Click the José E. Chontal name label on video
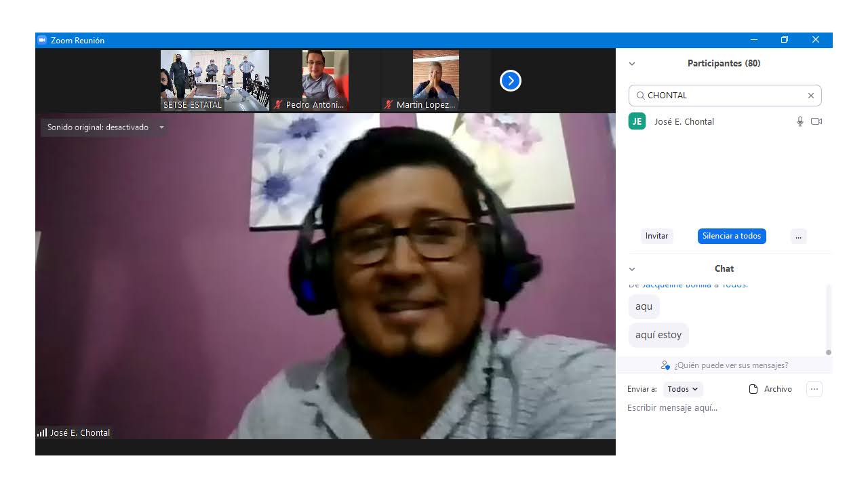 click(80, 433)
